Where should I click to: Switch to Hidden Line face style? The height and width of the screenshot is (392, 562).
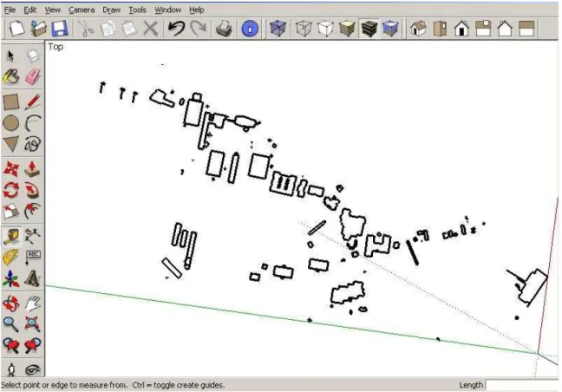coord(325,29)
